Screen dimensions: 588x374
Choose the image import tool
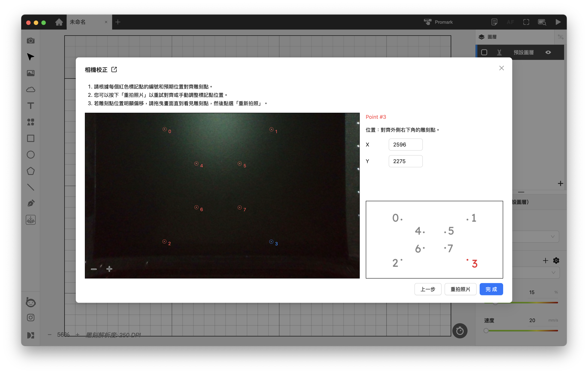(x=30, y=73)
